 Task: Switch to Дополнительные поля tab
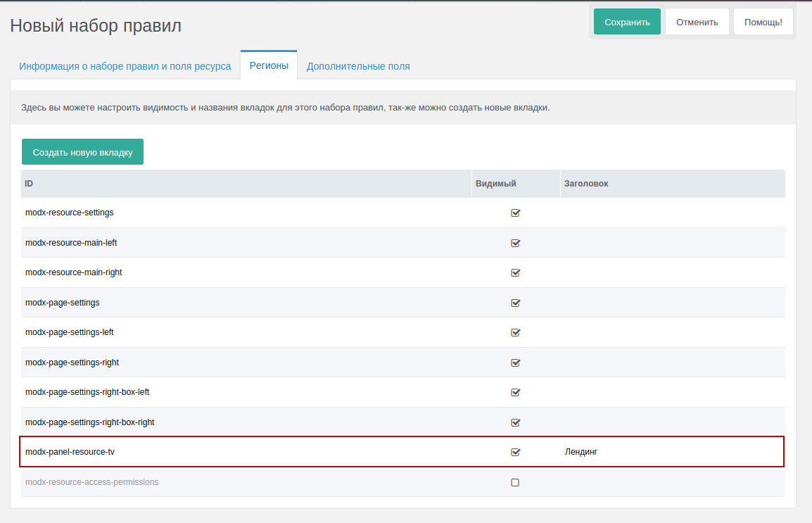pyautogui.click(x=358, y=66)
